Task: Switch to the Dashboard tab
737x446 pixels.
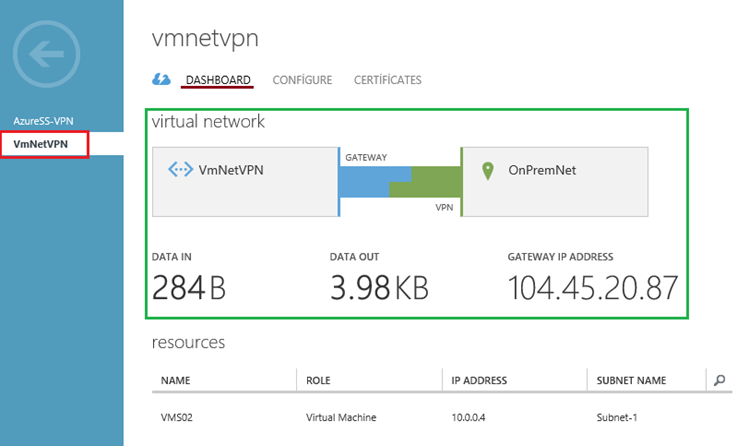Action: tap(218, 80)
